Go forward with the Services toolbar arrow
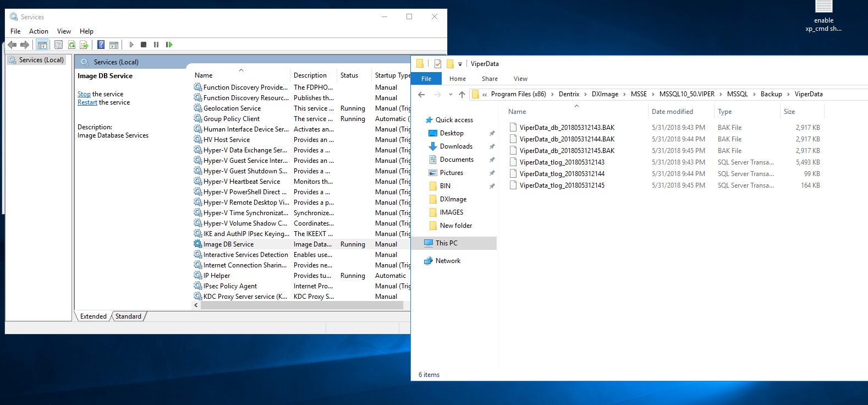 click(x=25, y=45)
